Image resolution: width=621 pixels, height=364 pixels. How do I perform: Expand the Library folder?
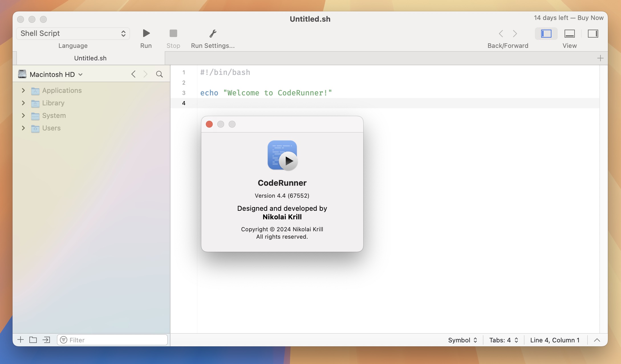tap(23, 103)
